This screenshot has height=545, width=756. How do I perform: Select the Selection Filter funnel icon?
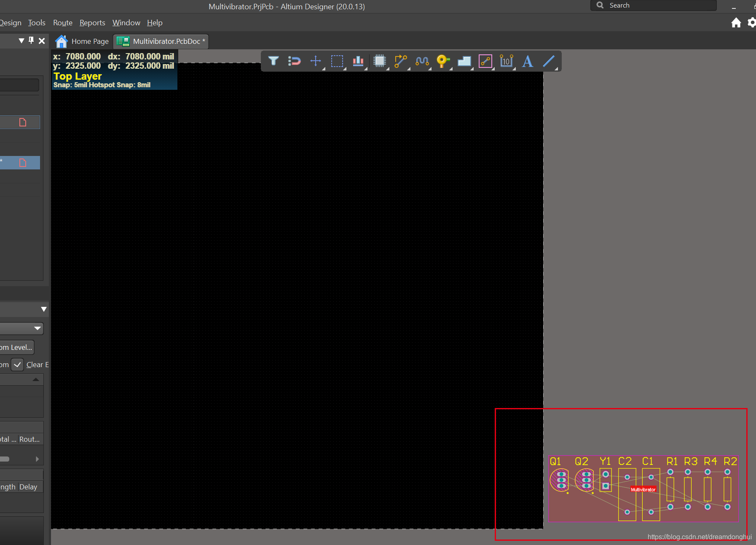pyautogui.click(x=273, y=61)
